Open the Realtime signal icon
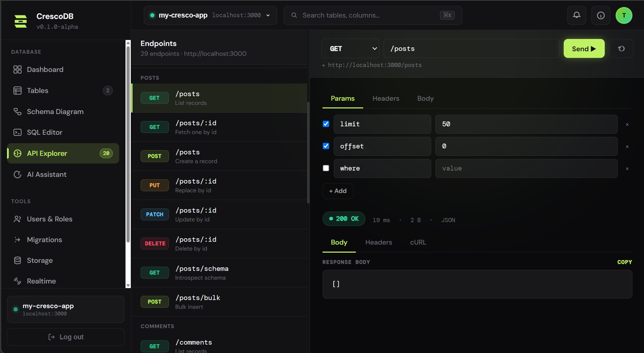Viewport: 644px width, 353px height. click(x=18, y=281)
